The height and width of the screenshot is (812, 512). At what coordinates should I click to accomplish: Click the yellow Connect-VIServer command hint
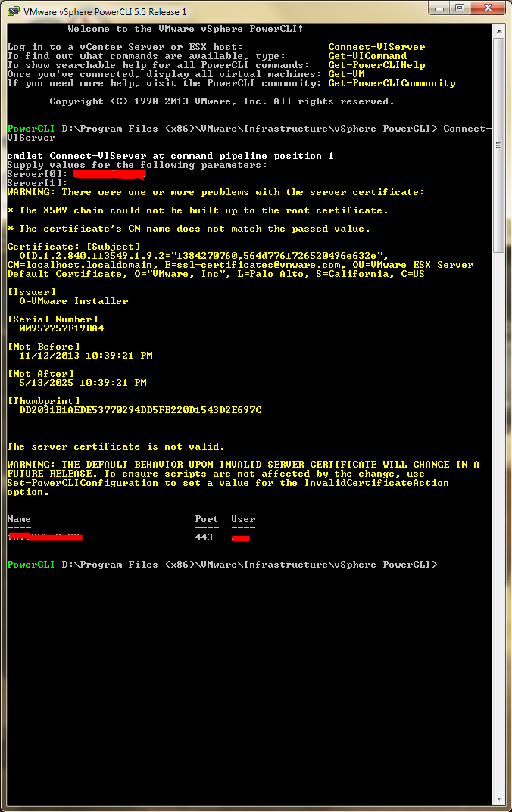coord(376,47)
